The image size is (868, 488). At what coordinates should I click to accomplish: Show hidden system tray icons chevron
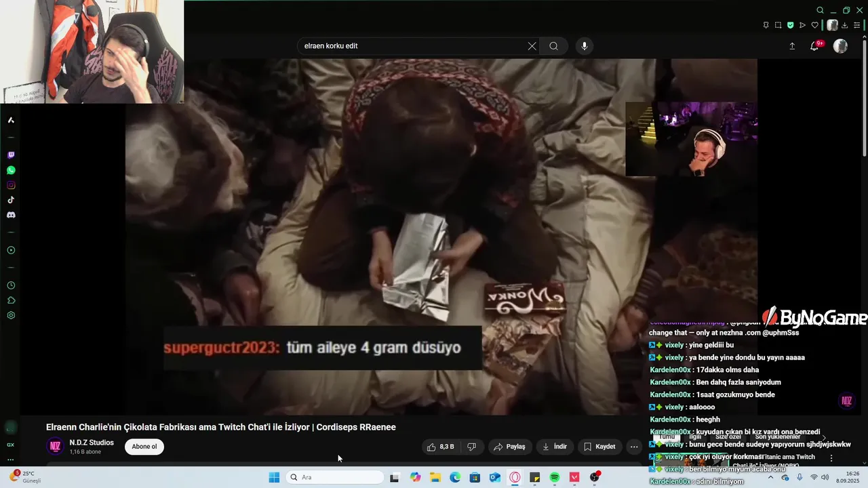(x=770, y=477)
